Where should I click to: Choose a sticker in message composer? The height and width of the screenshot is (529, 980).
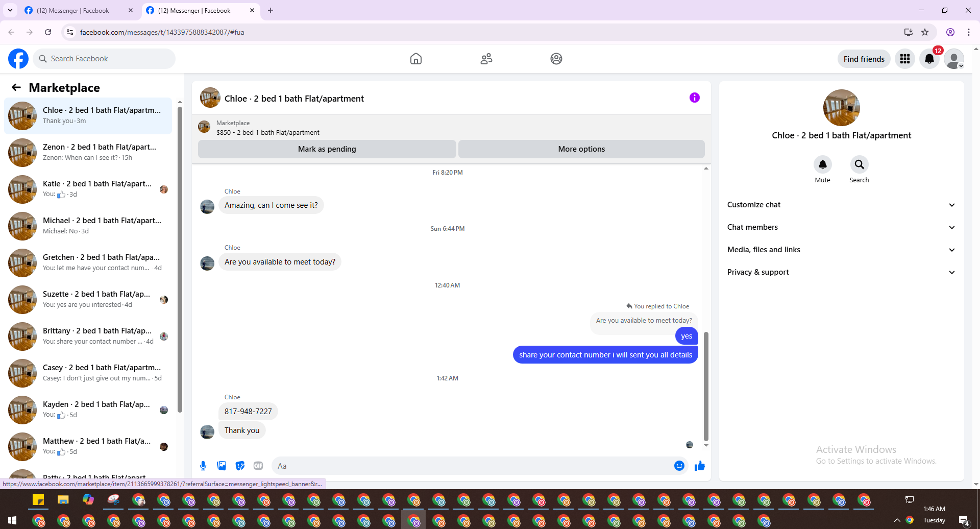[x=240, y=466]
